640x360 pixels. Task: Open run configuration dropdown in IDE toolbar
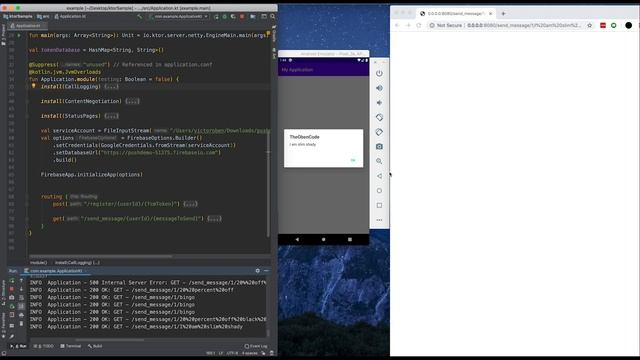(x=179, y=16)
